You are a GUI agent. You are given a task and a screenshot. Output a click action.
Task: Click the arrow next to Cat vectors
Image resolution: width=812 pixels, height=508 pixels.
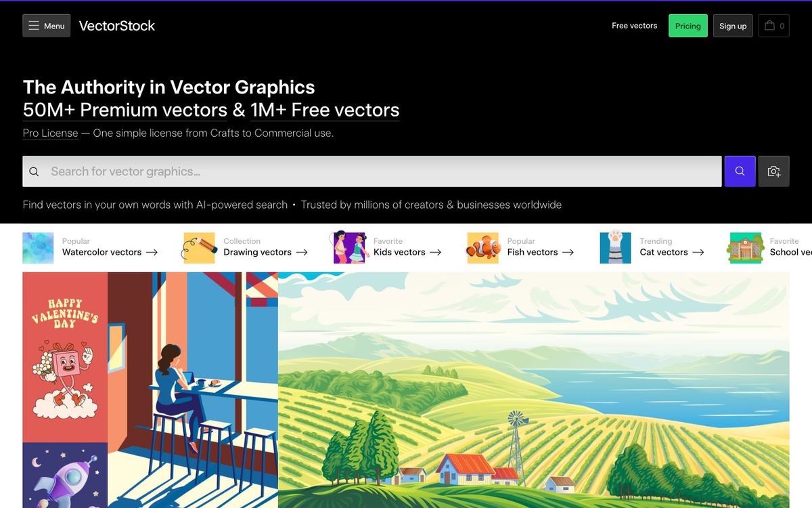pyautogui.click(x=698, y=252)
